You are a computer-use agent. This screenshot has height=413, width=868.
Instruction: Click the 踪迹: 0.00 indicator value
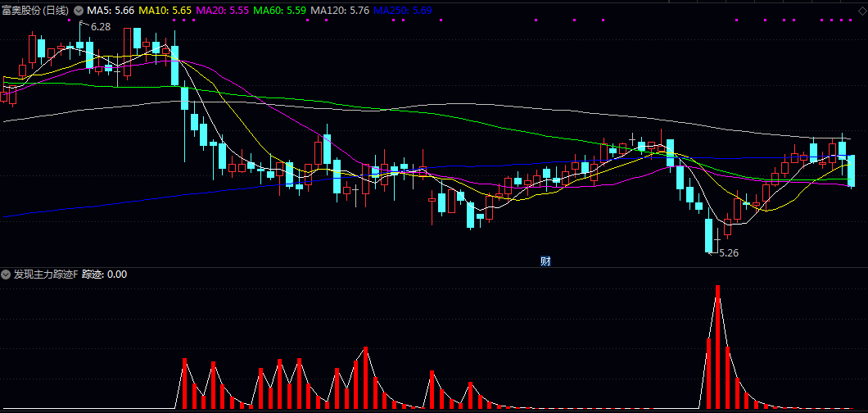click(x=105, y=275)
